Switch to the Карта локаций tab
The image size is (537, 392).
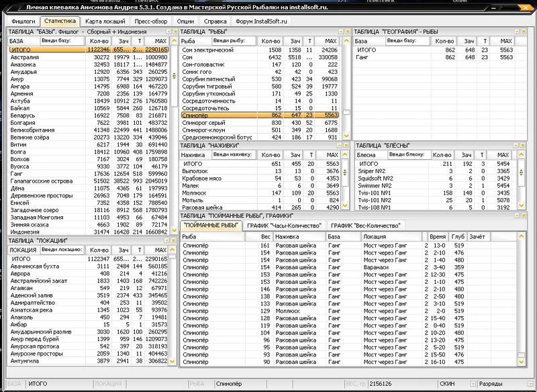pyautogui.click(x=103, y=21)
